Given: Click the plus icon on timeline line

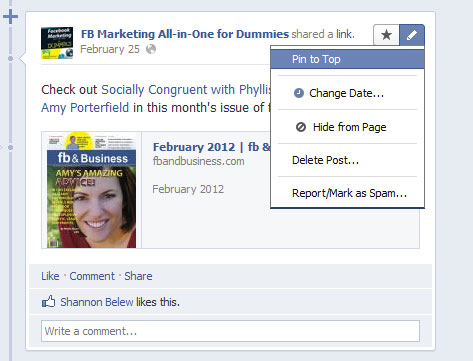Looking at the screenshot, I should [10, 16].
